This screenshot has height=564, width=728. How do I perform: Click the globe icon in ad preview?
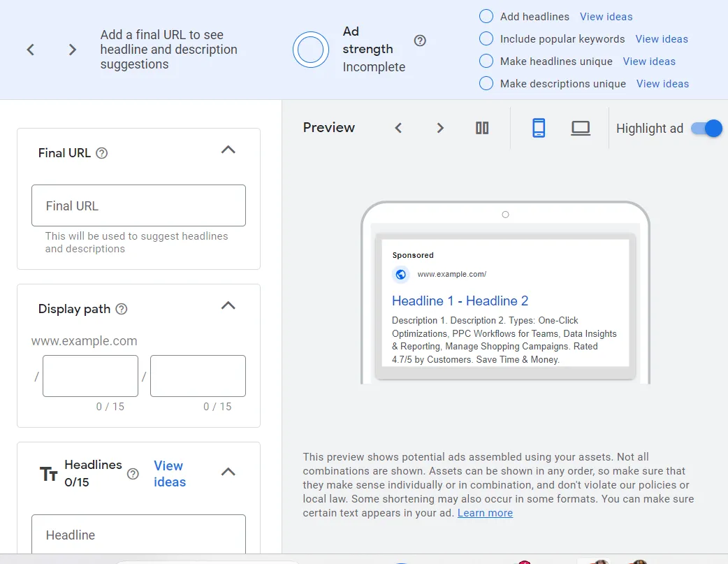pyautogui.click(x=400, y=274)
